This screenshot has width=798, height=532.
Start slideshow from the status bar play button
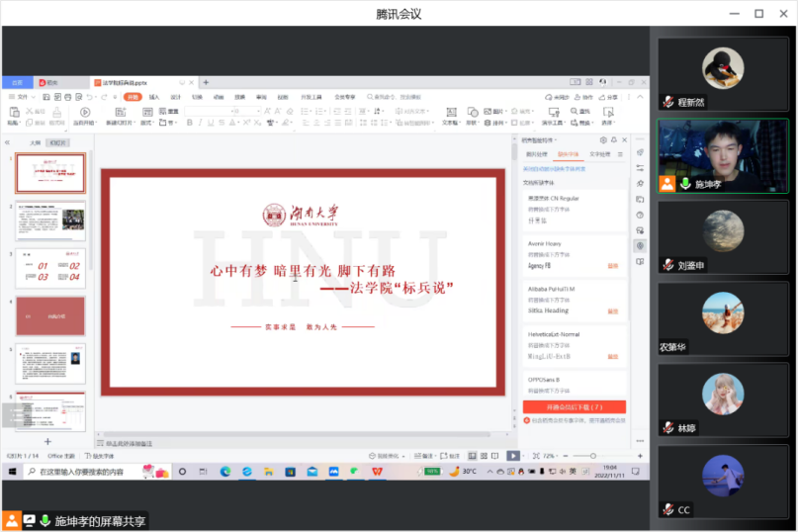point(512,456)
